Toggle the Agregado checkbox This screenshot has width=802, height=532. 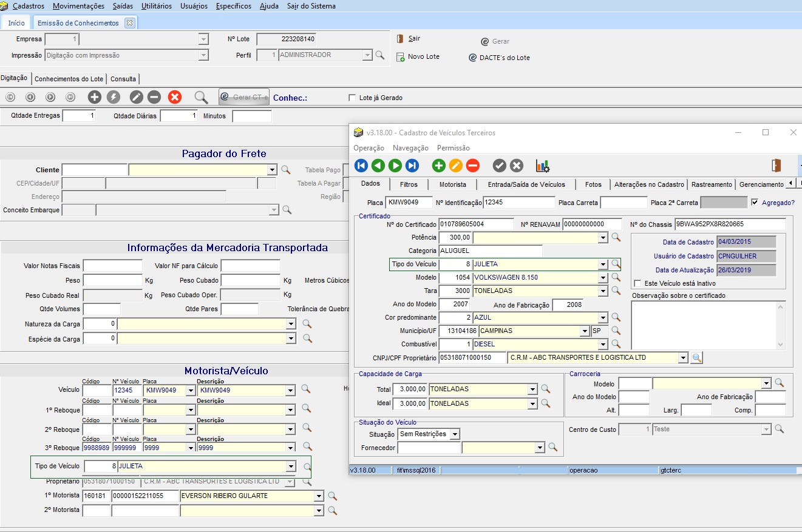coord(755,203)
